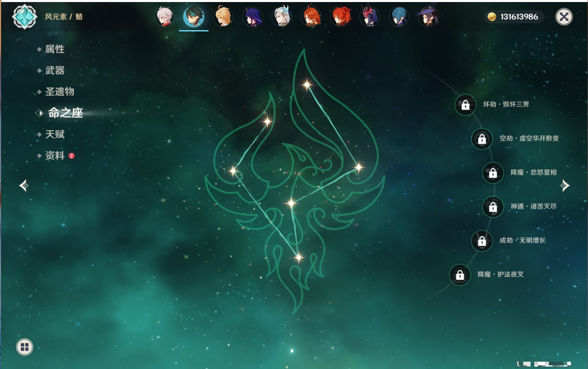Select Diluc's red ponytail avatar

341,17
